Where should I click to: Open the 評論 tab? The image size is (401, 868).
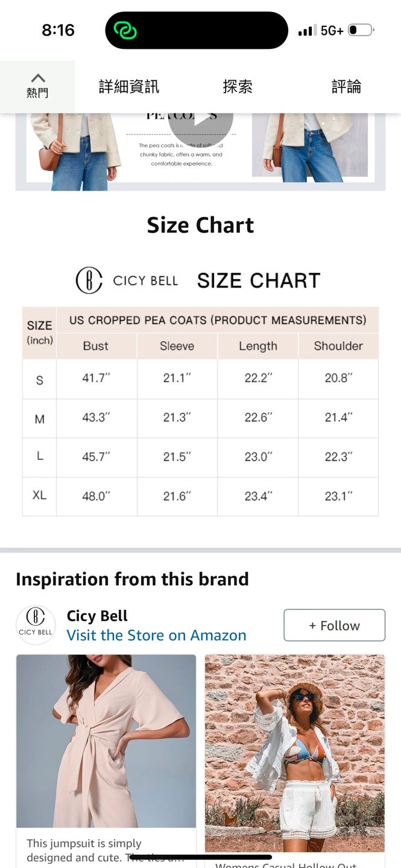pyautogui.click(x=347, y=87)
